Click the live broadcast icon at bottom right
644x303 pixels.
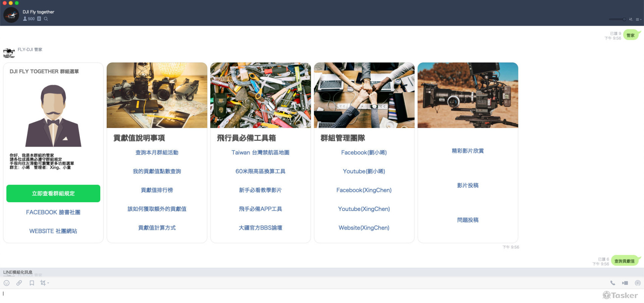click(638, 283)
